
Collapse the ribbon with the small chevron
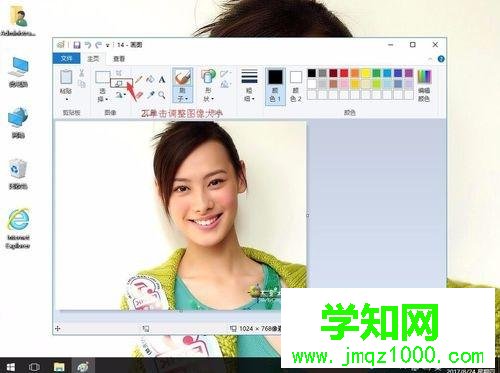[430, 59]
